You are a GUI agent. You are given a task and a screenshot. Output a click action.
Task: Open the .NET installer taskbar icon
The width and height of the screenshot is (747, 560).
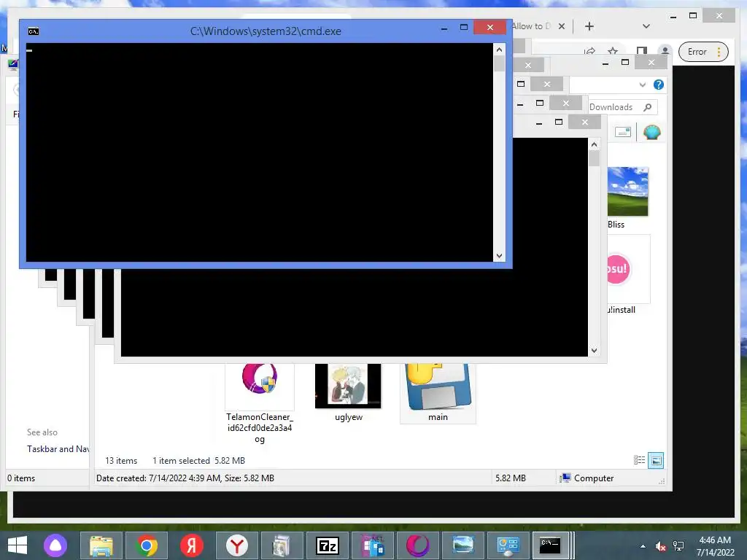[373, 545]
